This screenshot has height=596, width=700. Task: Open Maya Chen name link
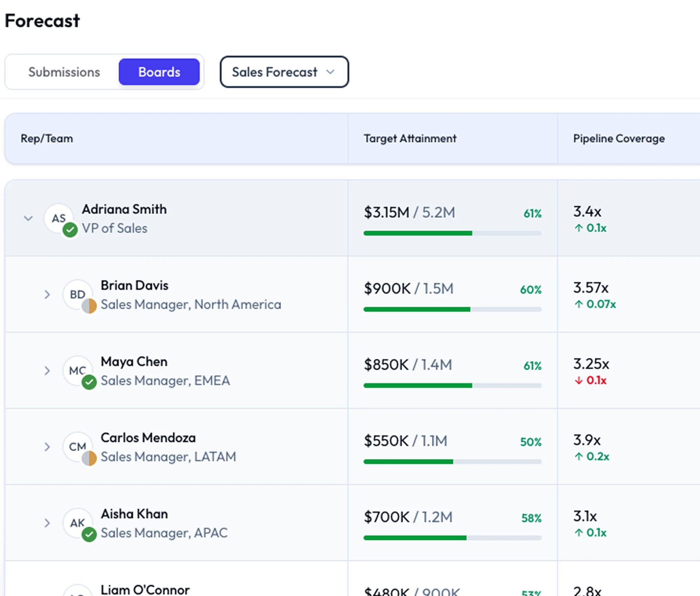pos(134,362)
